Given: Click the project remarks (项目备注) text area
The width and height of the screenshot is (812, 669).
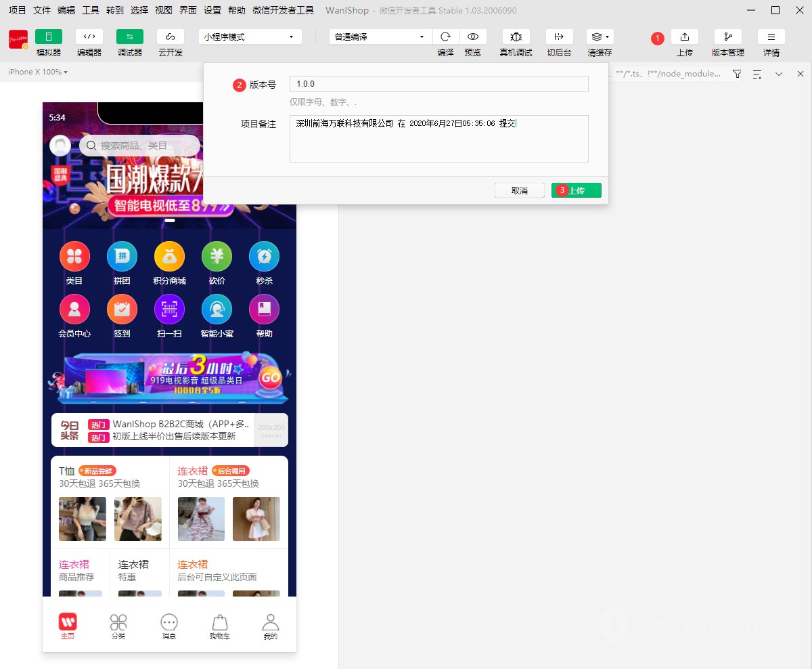Looking at the screenshot, I should pos(438,139).
